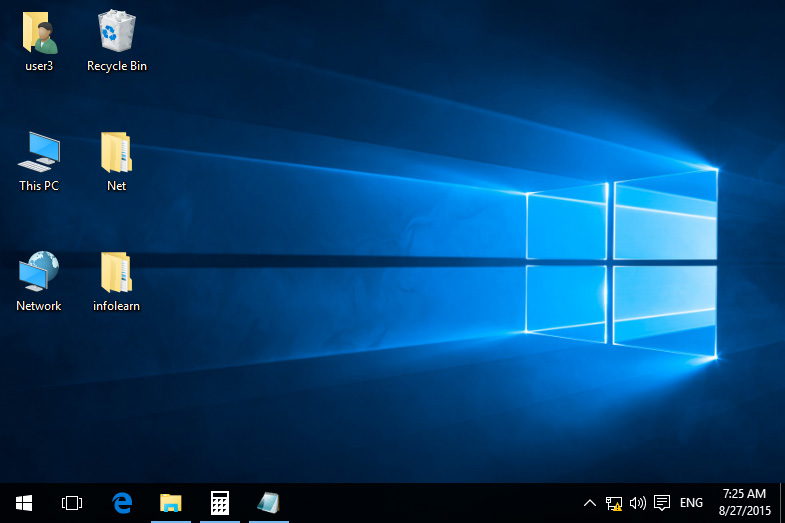Open the clock showing 7:25 AM
The height and width of the screenshot is (523, 785).
point(744,502)
